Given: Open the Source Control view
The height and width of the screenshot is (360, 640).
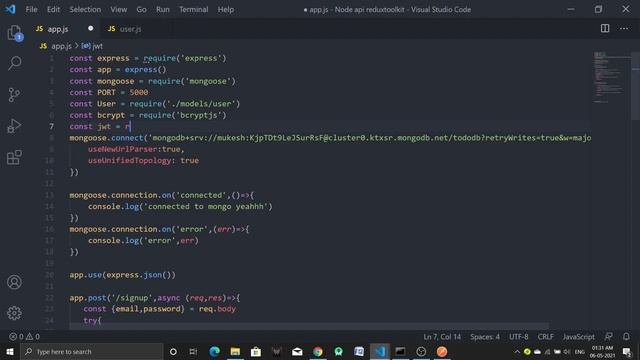Looking at the screenshot, I should pyautogui.click(x=15, y=95).
